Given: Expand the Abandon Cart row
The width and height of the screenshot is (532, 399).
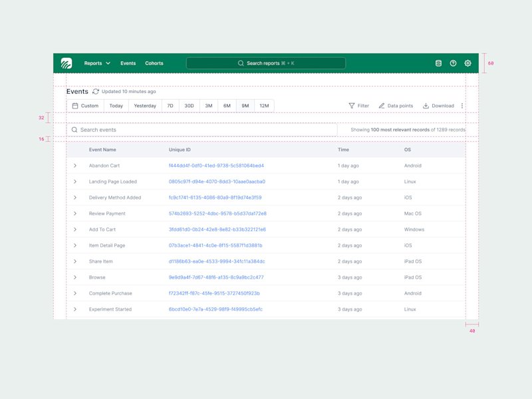Looking at the screenshot, I should click(x=75, y=166).
